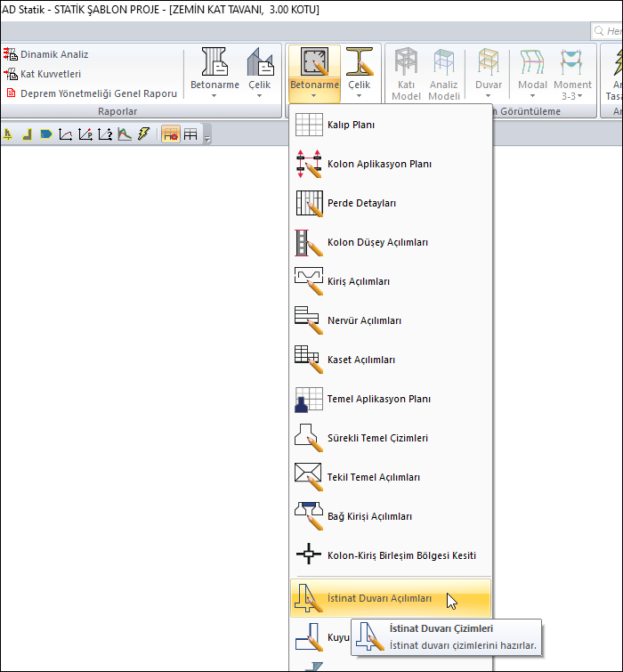Expand the Modal dropdown arrow
The width and height of the screenshot is (623, 672).
(x=532, y=95)
